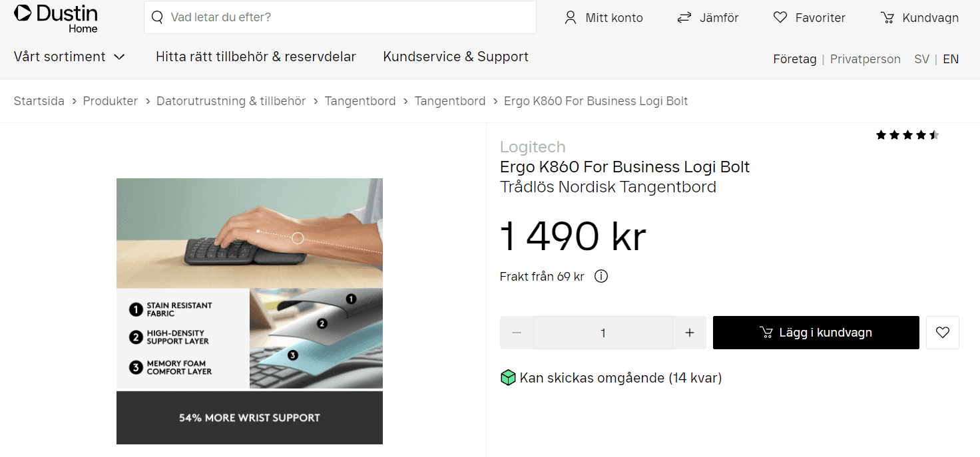Increase quantity with the plus button
The width and height of the screenshot is (980, 457).
[x=690, y=333]
